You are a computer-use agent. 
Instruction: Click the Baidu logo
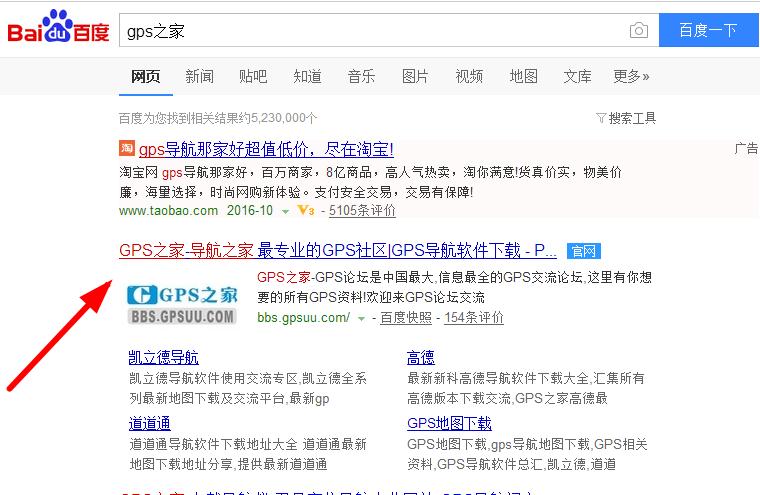58,27
